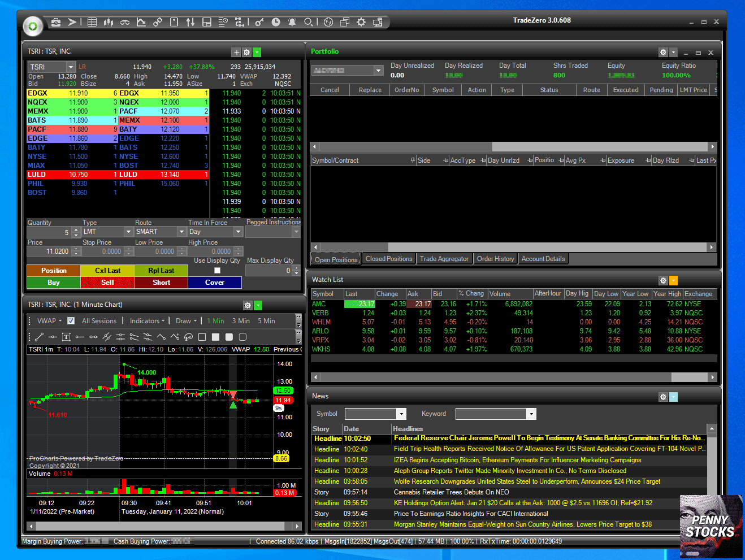The image size is (745, 560).
Task: Select the 3 Min chart interval
Action: pyautogui.click(x=241, y=320)
